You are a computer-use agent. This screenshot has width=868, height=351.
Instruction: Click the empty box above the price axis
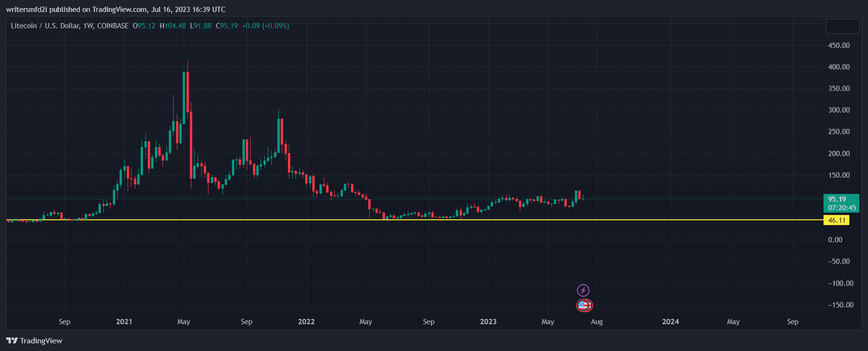(842, 26)
